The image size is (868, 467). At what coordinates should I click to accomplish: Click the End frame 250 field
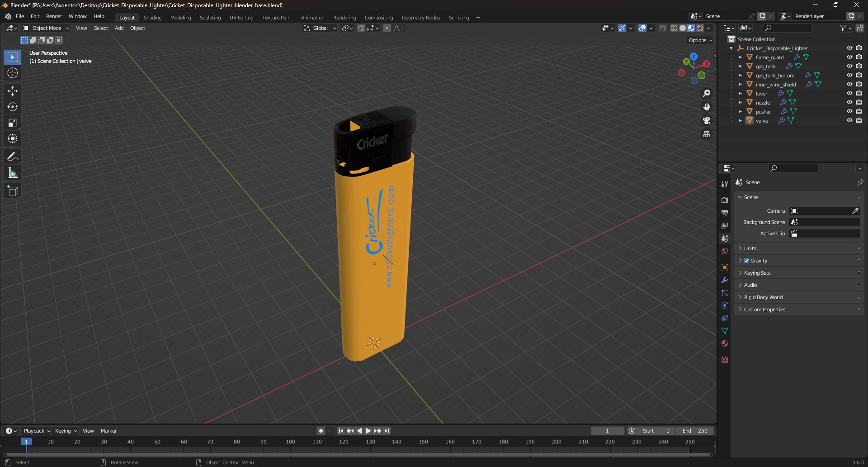click(695, 431)
